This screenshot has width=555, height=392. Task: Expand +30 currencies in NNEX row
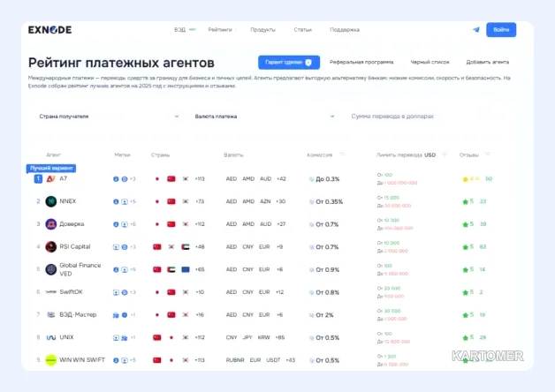click(280, 201)
